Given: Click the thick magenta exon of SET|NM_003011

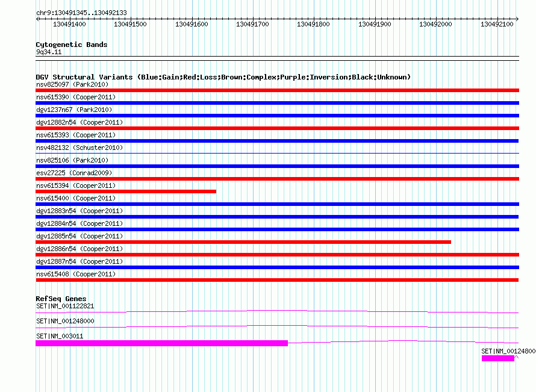Looking at the screenshot, I should 161,343.
